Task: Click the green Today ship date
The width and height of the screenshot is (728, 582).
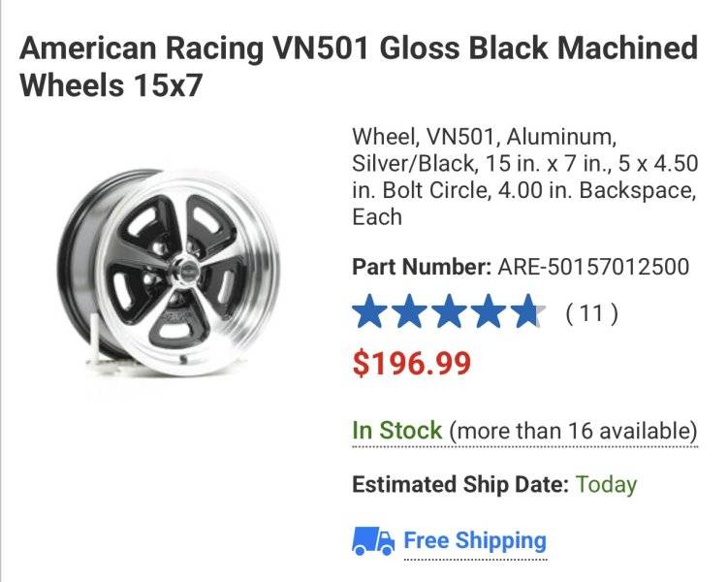Action: coord(606,484)
